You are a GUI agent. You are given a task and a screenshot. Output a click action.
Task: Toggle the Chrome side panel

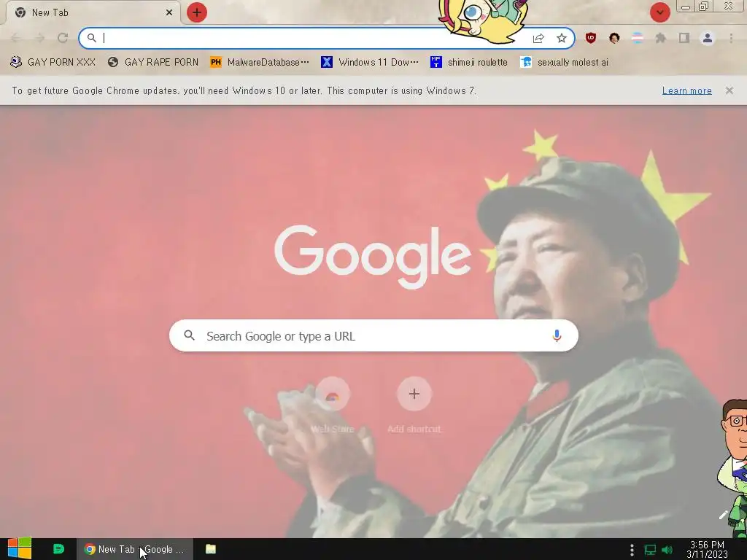point(684,38)
